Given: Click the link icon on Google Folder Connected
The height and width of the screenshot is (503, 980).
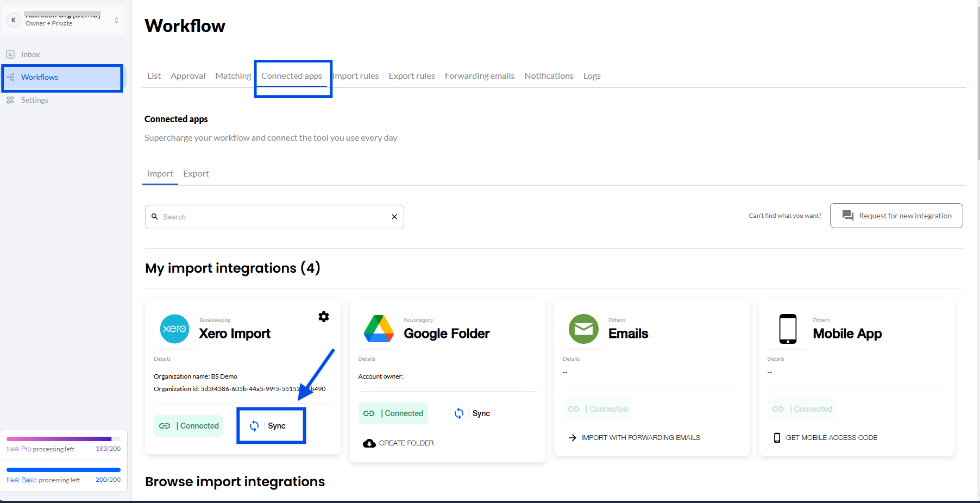Looking at the screenshot, I should tap(369, 413).
